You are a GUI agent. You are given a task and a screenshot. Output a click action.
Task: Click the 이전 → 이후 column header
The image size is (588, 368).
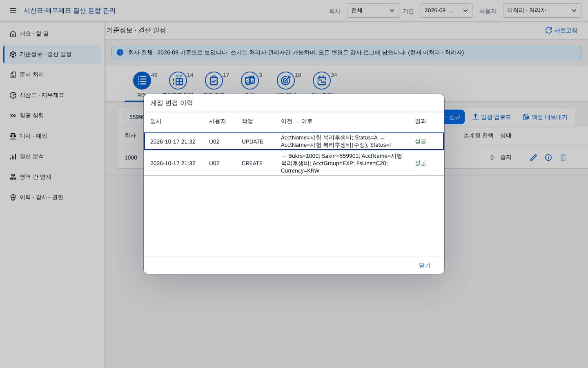(x=297, y=121)
